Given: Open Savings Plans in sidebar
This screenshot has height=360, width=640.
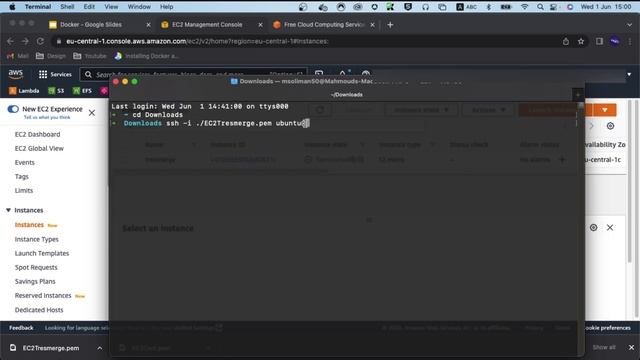Looking at the screenshot, I should 35,282.
